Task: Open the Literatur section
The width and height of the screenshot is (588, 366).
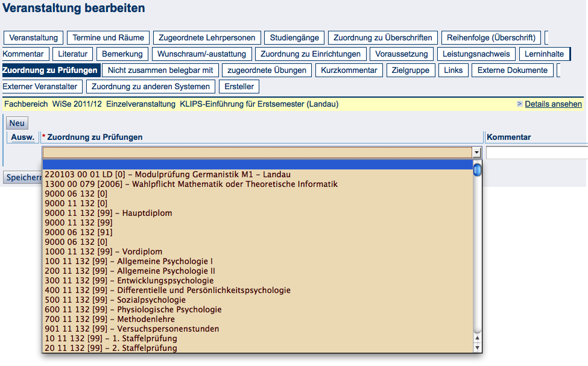Action: [x=72, y=54]
